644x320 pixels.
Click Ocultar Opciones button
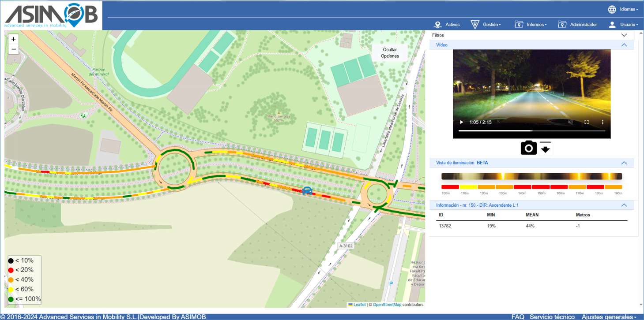point(390,53)
